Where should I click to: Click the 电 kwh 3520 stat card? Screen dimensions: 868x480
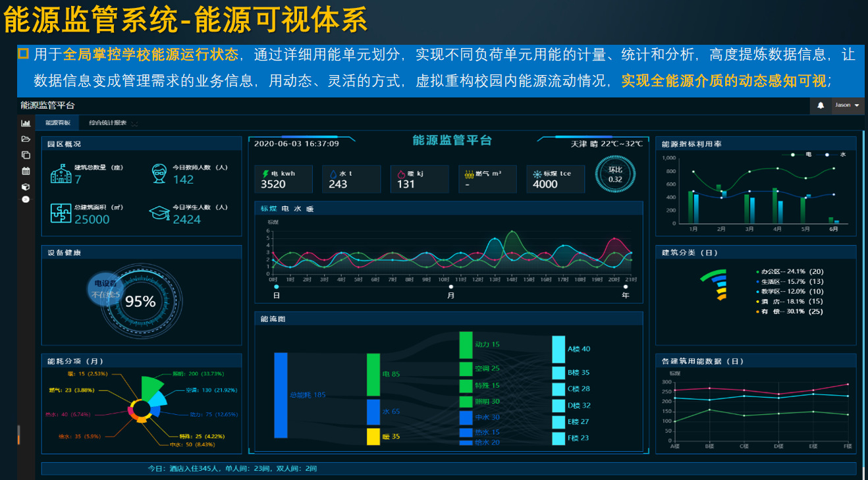pos(285,179)
